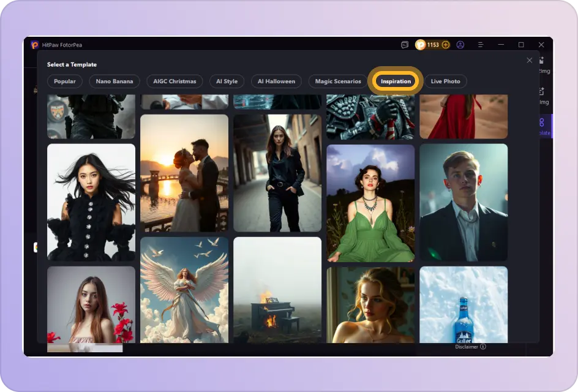578x392 pixels.
Task: Switch to the Popular tab
Action: (65, 81)
